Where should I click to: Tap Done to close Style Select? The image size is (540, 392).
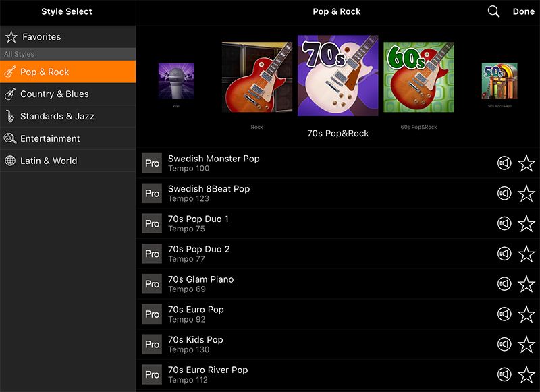coord(523,11)
